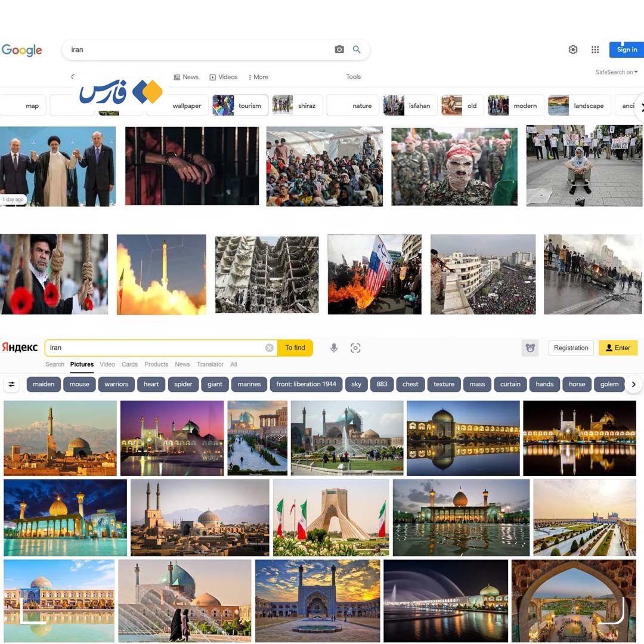Open Google settings gear icon
This screenshot has width=644, height=644.
573,49
